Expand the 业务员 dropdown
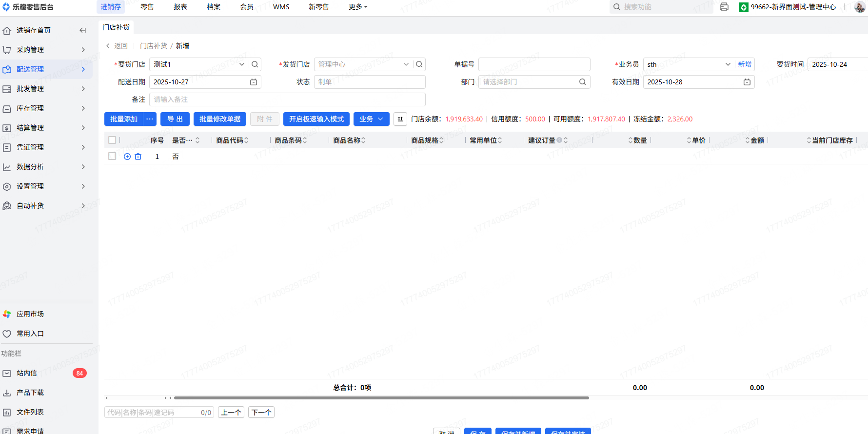The height and width of the screenshot is (434, 868). click(728, 64)
